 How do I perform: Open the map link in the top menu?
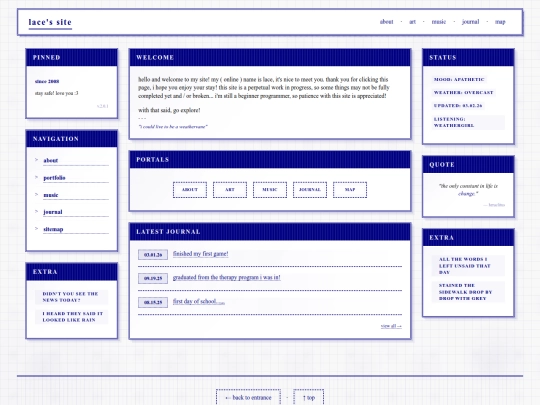click(x=500, y=22)
